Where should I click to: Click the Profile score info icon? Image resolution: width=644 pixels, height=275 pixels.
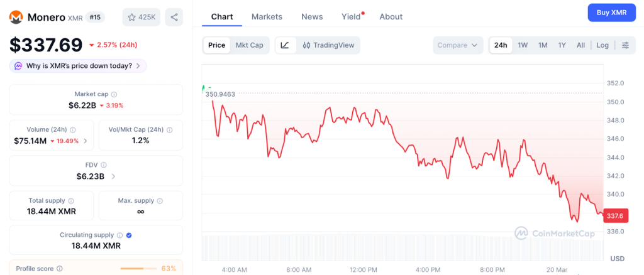coord(60,269)
